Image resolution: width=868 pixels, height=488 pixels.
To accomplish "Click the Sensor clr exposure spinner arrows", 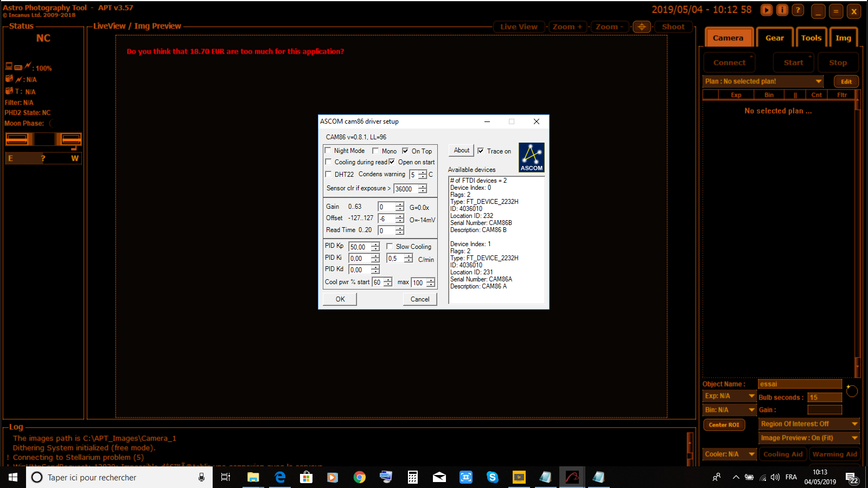I will click(423, 189).
